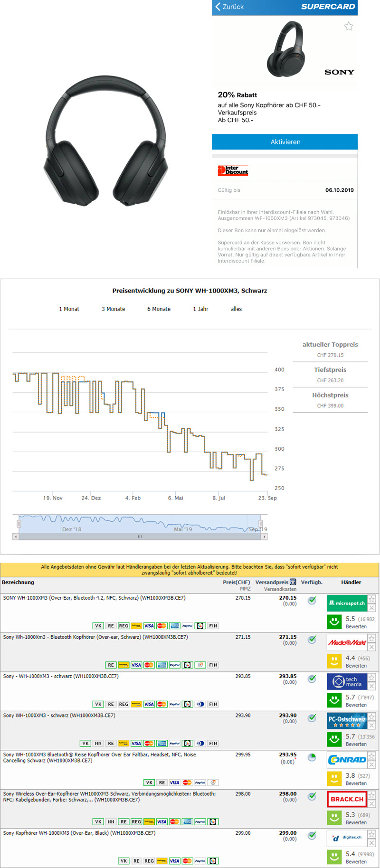
Task: Click the green smiley rating for PC-Ostschweiz
Action: [x=334, y=739]
